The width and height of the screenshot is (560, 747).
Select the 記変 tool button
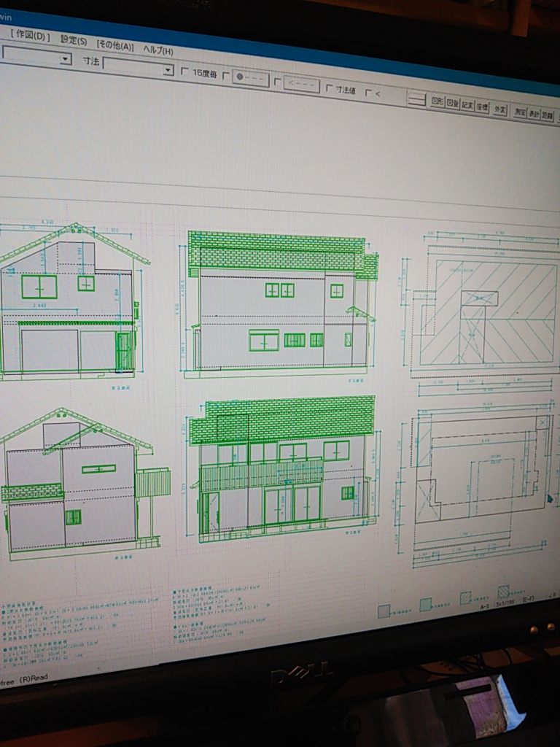(x=467, y=106)
